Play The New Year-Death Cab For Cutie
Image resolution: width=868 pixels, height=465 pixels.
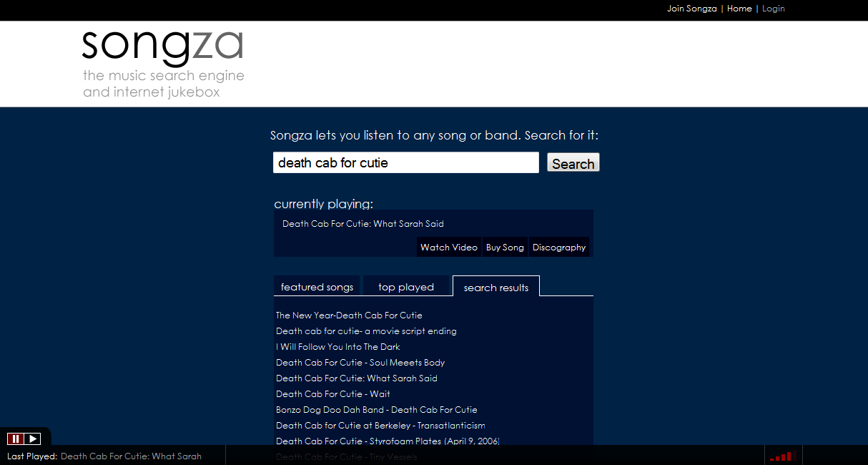[349, 315]
